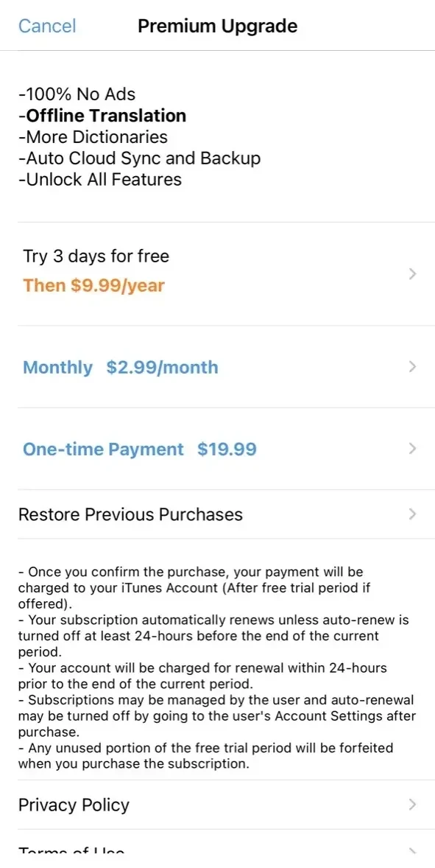
Task: Choose the One-time Payment label
Action: [103, 449]
